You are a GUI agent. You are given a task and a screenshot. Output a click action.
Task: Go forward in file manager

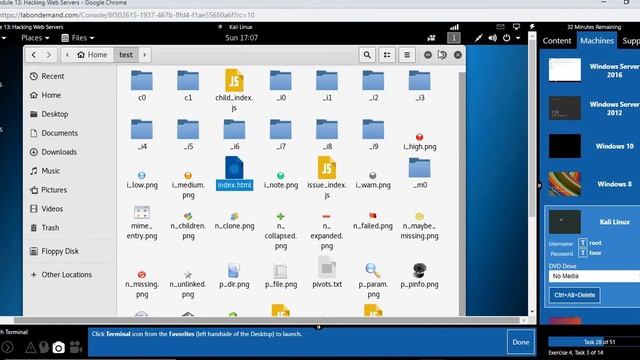(49, 55)
